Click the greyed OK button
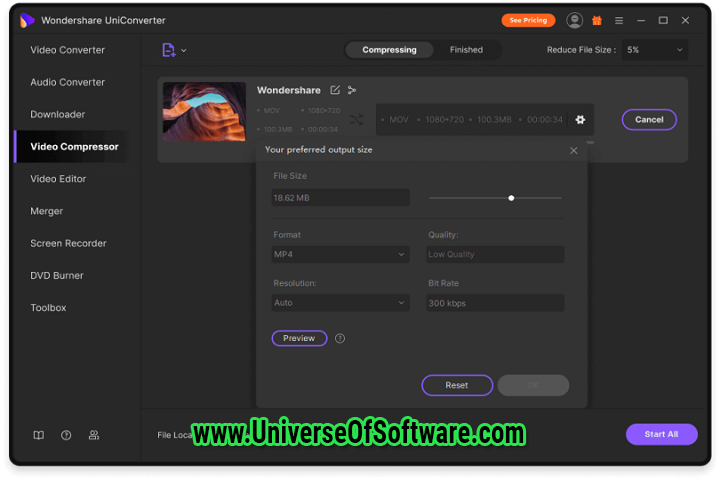This screenshot has width=720, height=480. coord(533,385)
